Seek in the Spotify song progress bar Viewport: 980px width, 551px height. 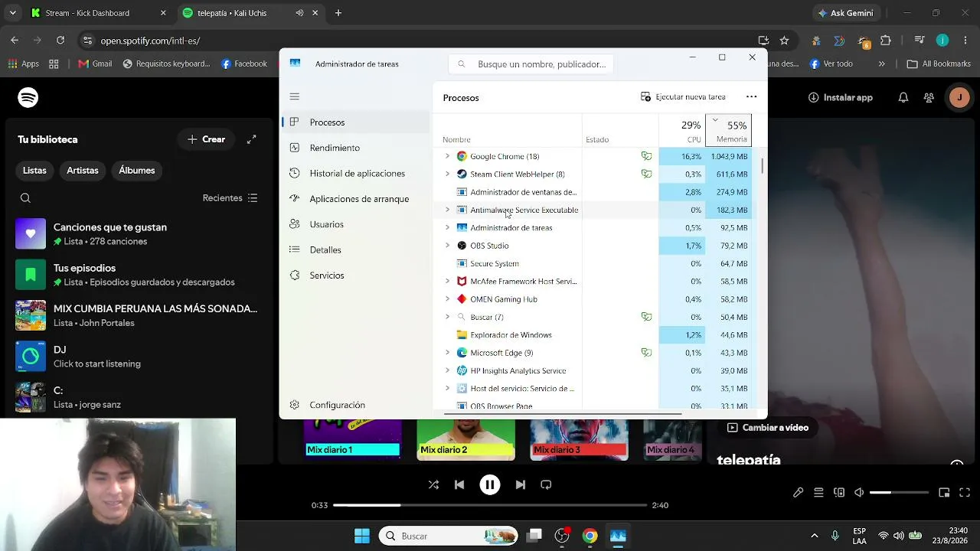[x=490, y=505]
